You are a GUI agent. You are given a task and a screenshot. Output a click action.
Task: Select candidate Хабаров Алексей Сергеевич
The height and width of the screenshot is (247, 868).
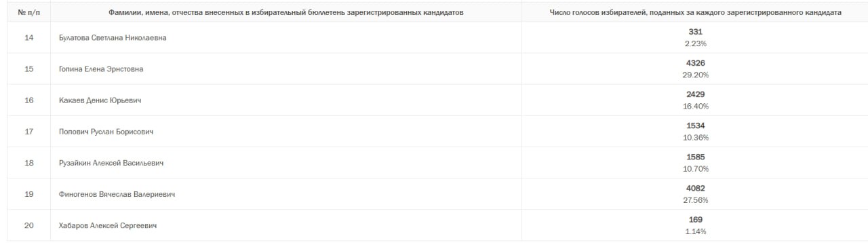108,225
